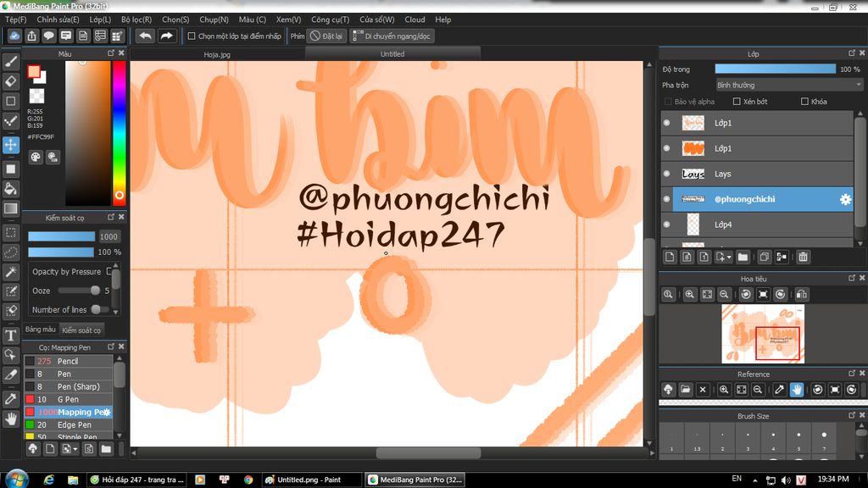
Task: Activate the hand tool in Reference panel
Action: point(797,390)
